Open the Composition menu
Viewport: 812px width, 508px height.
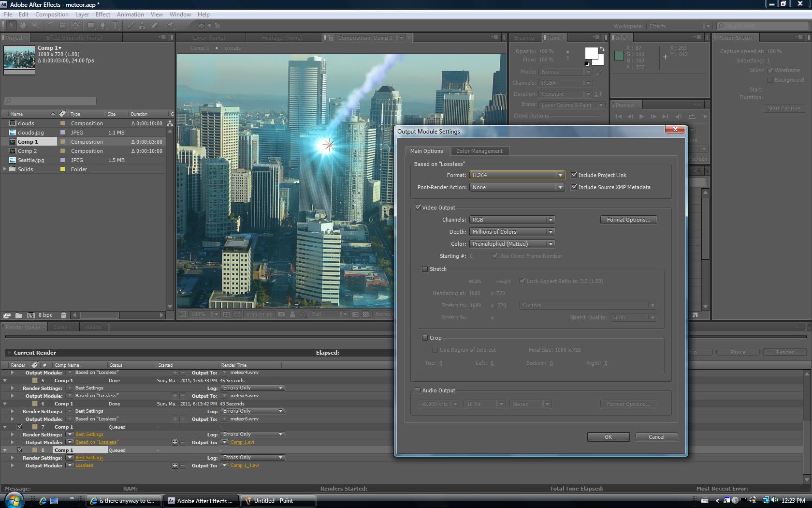pyautogui.click(x=52, y=15)
